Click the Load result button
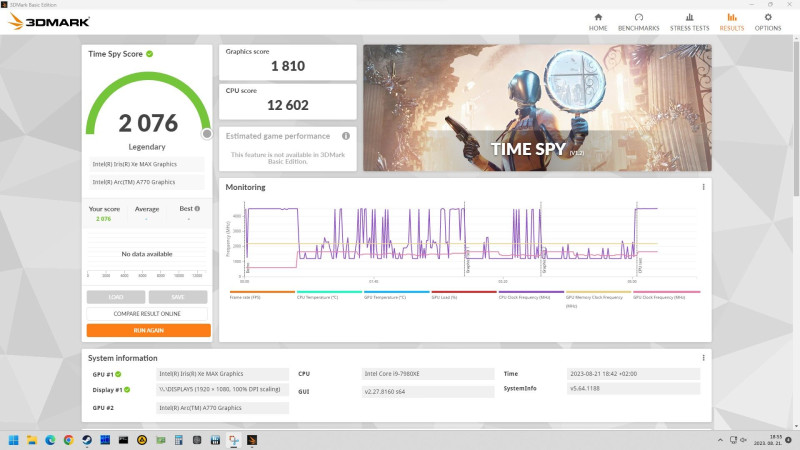 click(x=116, y=297)
